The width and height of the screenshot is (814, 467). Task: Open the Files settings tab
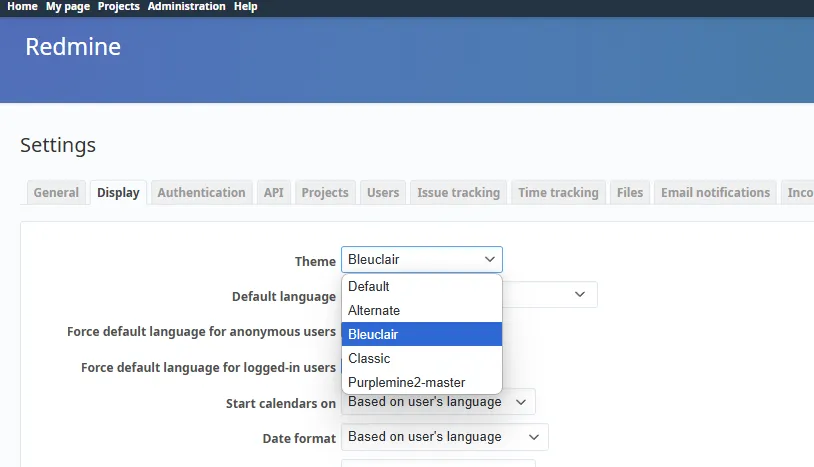click(630, 192)
